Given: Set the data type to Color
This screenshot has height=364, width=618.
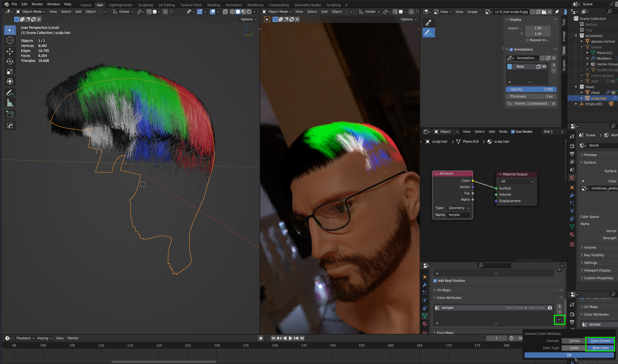Looking at the screenshot, I should (x=574, y=348).
